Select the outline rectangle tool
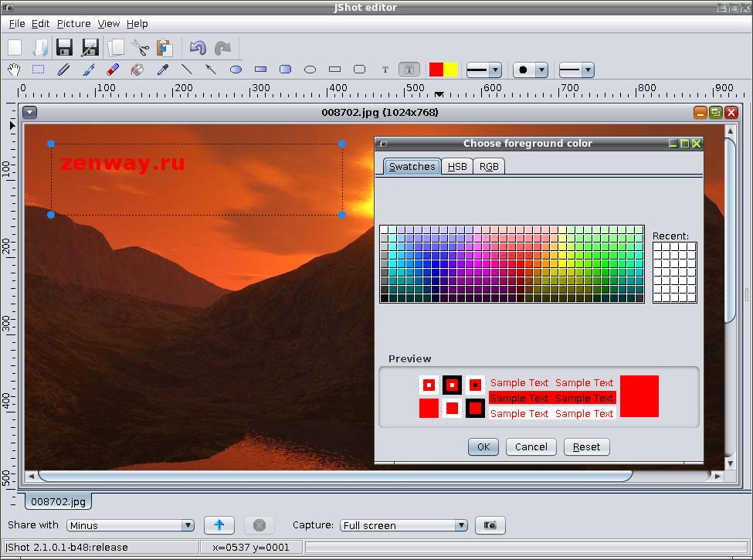Image resolution: width=753 pixels, height=560 pixels. pos(334,70)
